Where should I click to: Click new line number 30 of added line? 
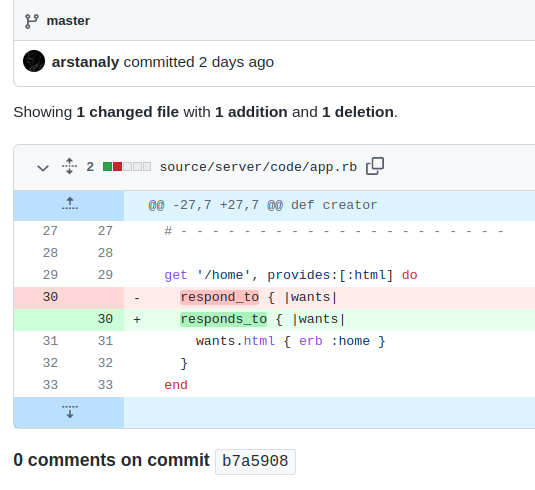coord(105,319)
